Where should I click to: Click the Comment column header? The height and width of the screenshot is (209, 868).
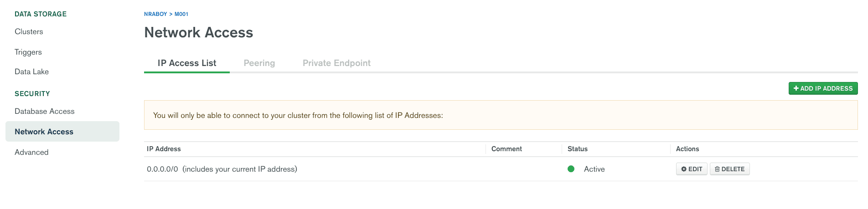pos(506,149)
